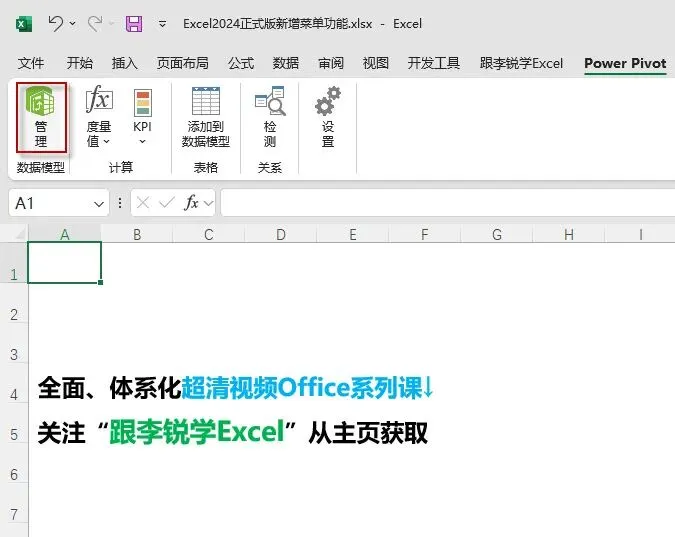Select column G header
This screenshot has width=675, height=537.
tap(497, 234)
